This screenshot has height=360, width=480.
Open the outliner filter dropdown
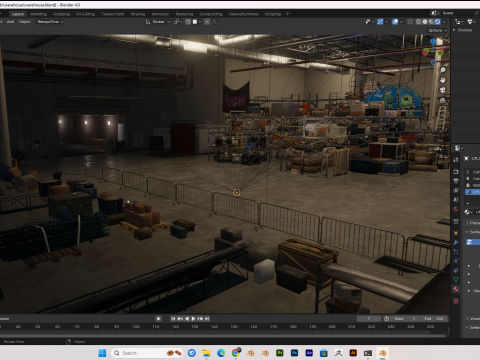pyautogui.click(x=471, y=22)
